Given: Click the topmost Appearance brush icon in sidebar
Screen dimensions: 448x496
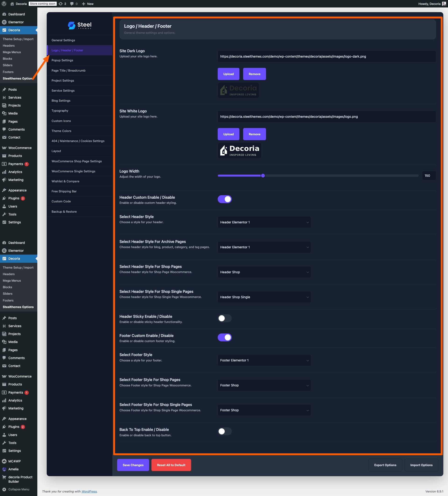Looking at the screenshot, I should click(4, 190).
